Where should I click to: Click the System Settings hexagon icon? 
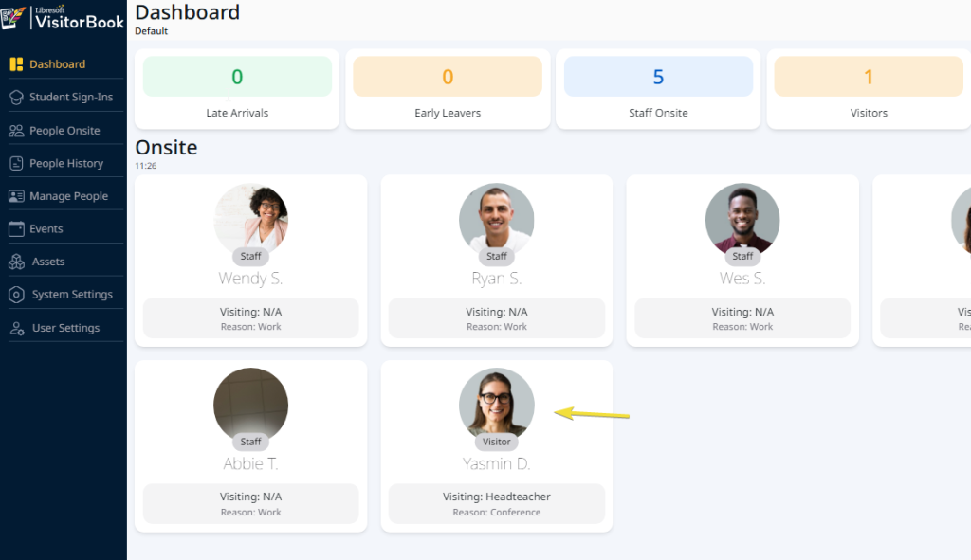pyautogui.click(x=15, y=295)
